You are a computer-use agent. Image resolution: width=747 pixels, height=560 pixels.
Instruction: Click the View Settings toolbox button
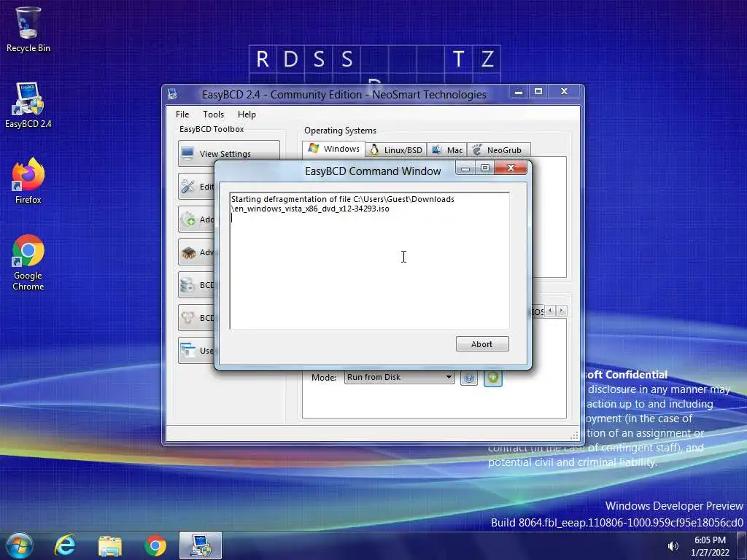(228, 153)
